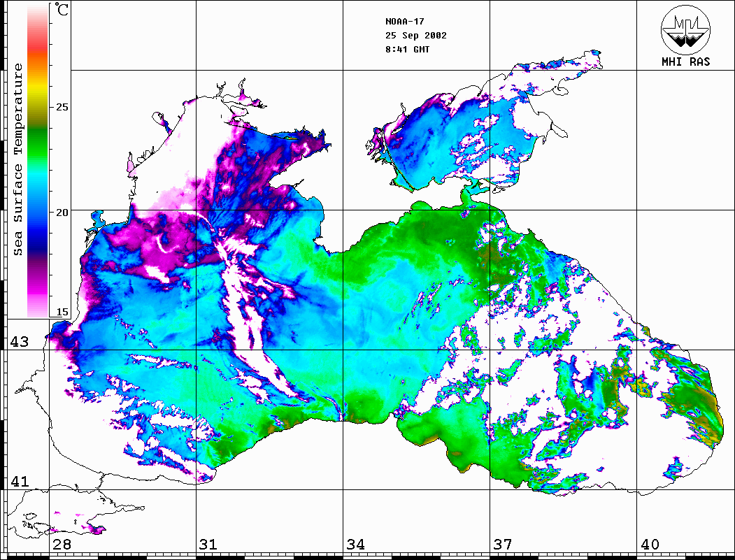Click the 'Sea Surface Temperature' legend title

[17, 159]
